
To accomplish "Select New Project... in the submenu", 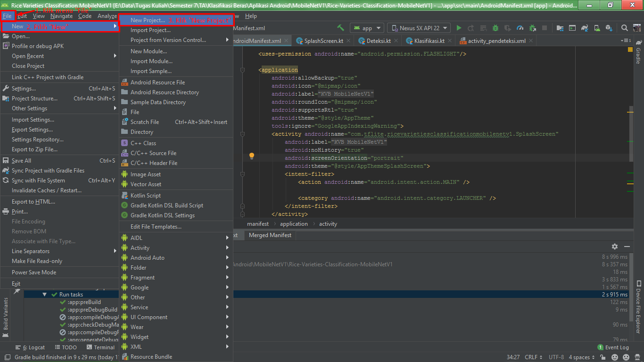I will click(148, 20).
